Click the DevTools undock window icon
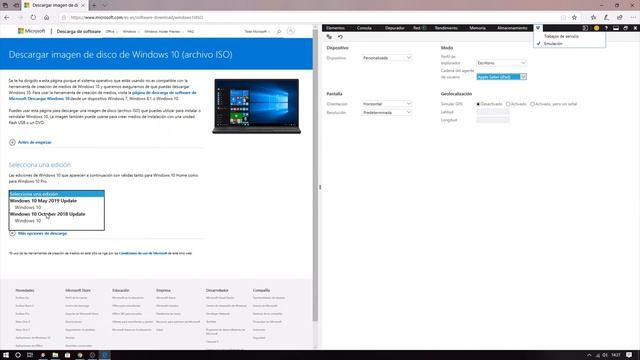 (626, 28)
